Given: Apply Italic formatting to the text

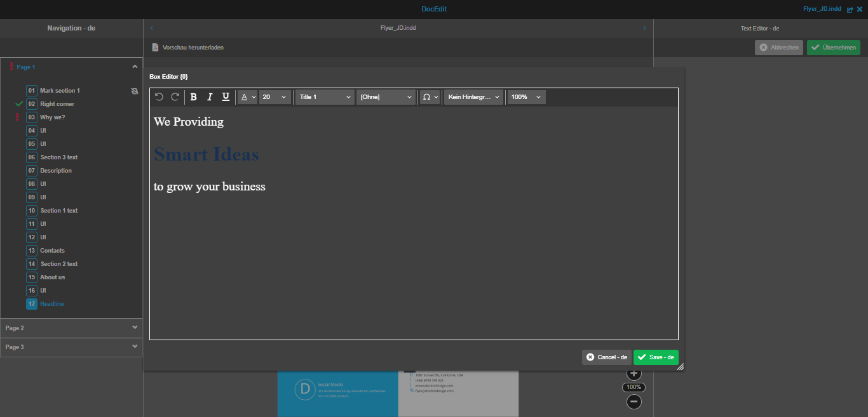Looking at the screenshot, I should coord(209,96).
